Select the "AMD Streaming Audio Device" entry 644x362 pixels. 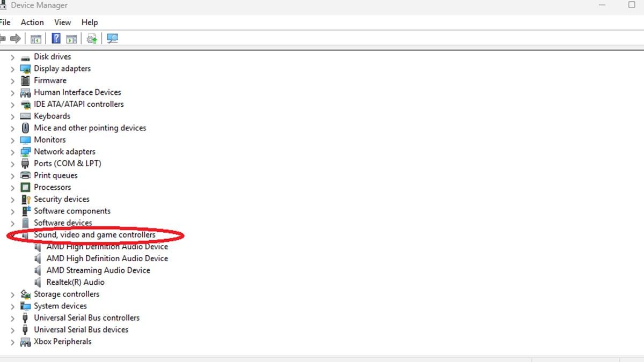98,270
